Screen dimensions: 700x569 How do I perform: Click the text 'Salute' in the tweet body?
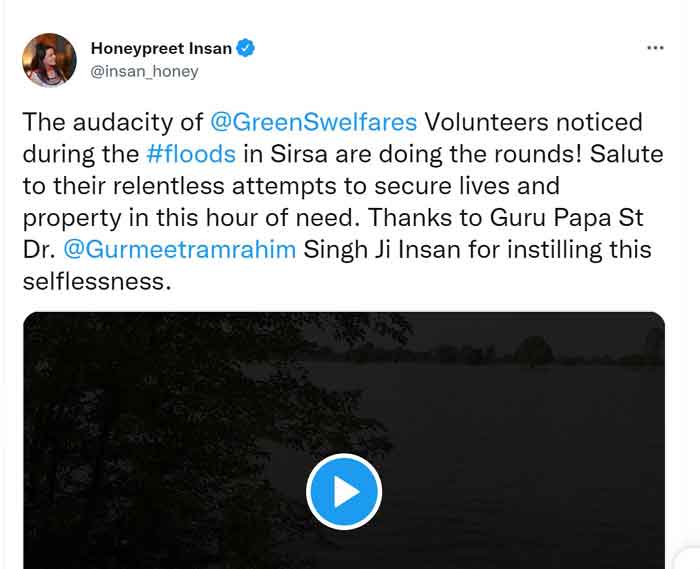[x=626, y=154]
